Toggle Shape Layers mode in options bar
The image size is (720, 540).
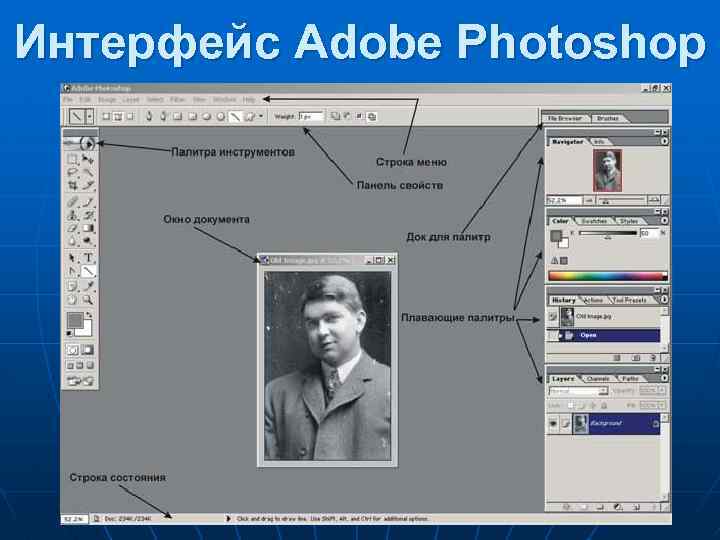point(106,117)
